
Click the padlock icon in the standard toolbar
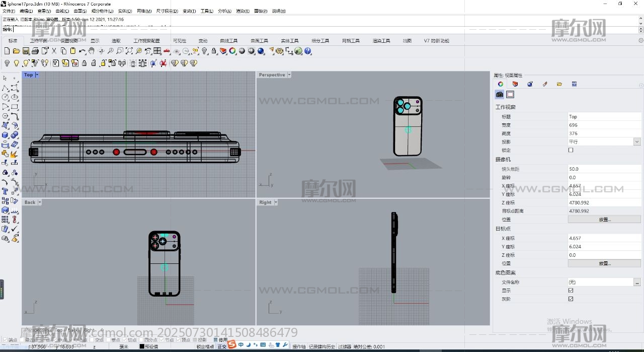coord(214,51)
